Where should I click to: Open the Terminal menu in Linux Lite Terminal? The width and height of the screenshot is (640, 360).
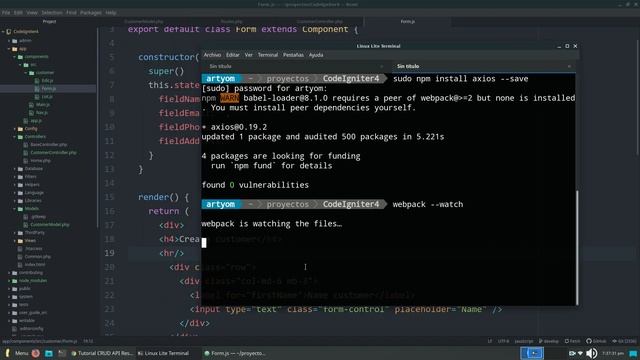268,55
